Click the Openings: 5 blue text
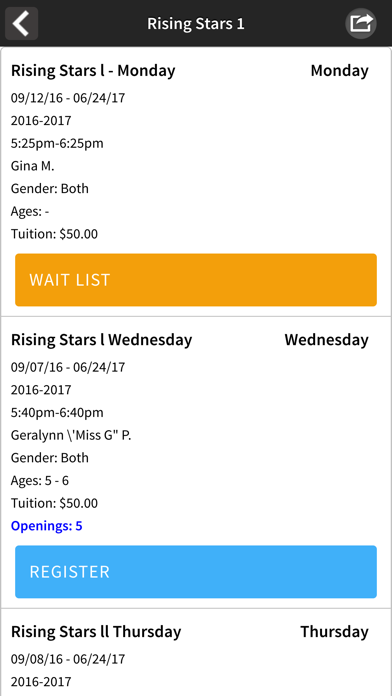The width and height of the screenshot is (392, 696). tap(47, 526)
